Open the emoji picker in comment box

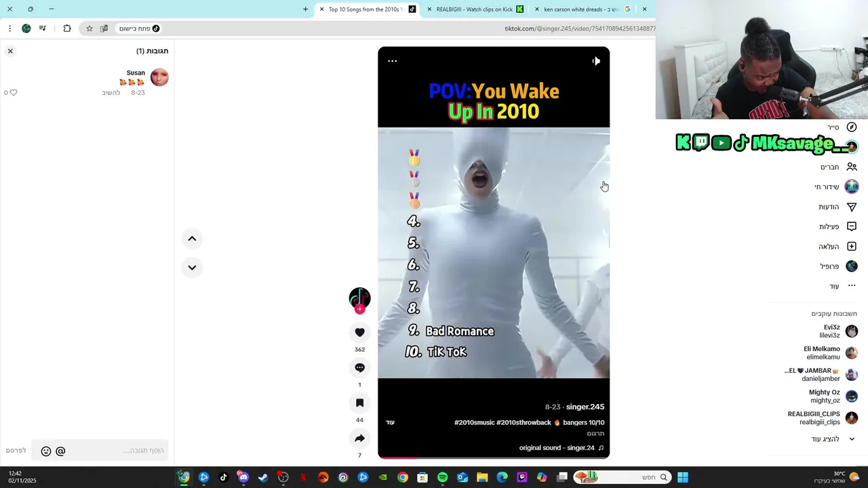click(x=46, y=451)
